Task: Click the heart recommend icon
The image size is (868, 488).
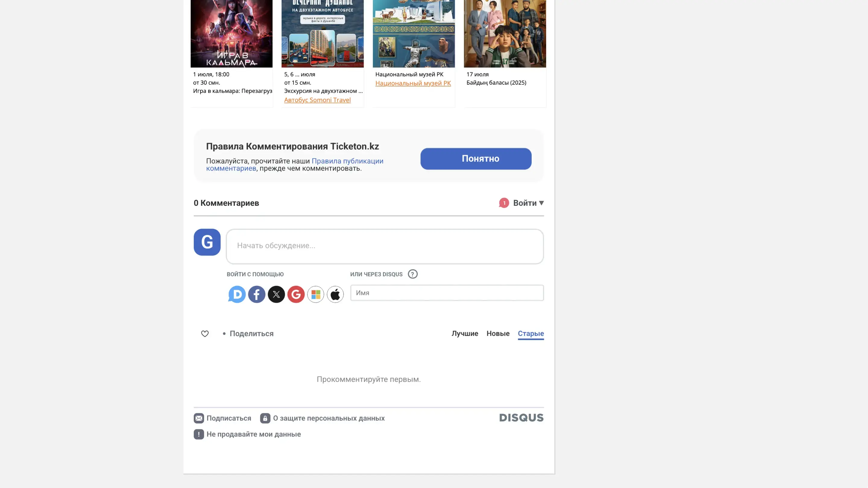Action: click(205, 333)
